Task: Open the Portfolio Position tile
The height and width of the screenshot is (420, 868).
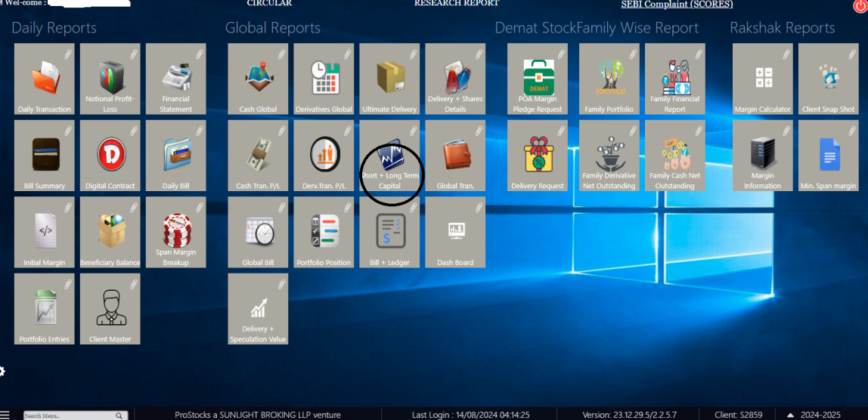Action: pyautogui.click(x=324, y=233)
